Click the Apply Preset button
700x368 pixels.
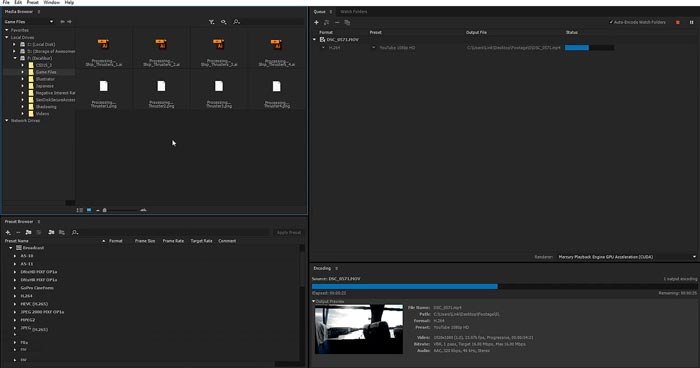click(x=289, y=232)
